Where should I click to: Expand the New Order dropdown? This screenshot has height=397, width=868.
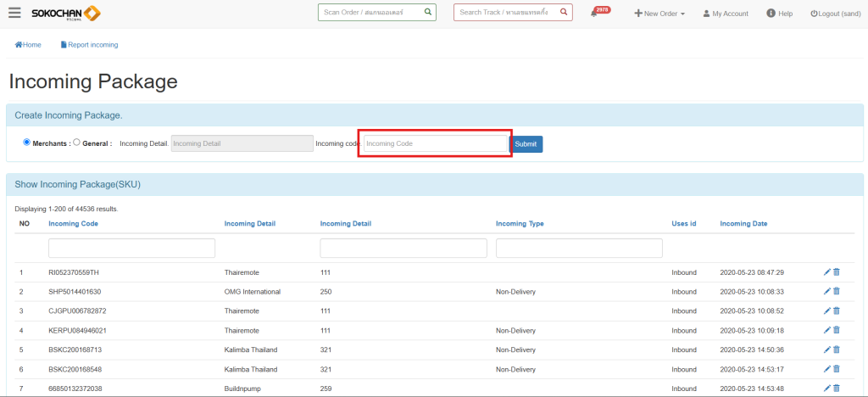click(659, 14)
